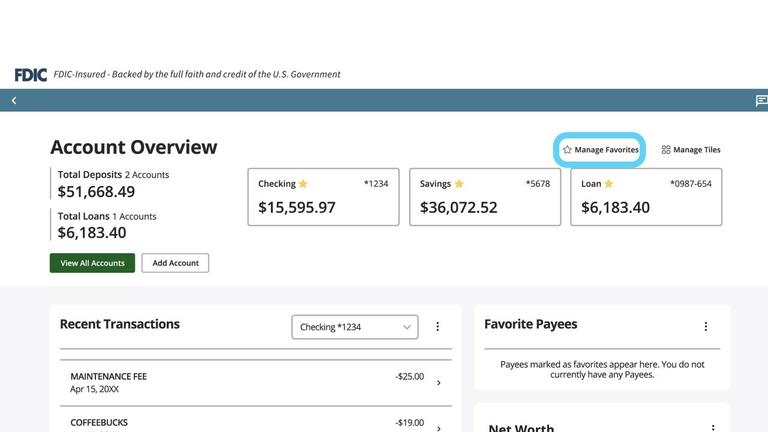Viewport: 768px width, 432px height.
Task: Click the Favorite Payees heading
Action: (530, 324)
